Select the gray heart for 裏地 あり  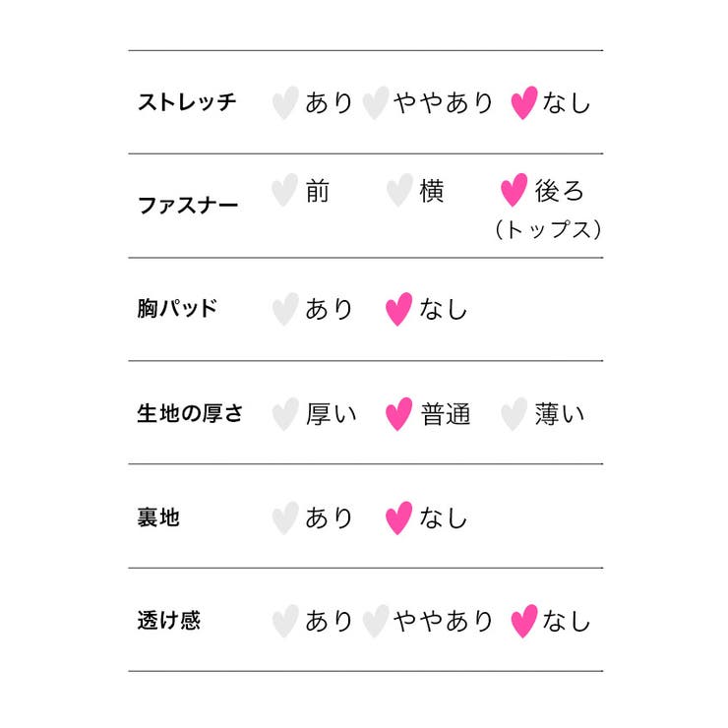coord(284,517)
